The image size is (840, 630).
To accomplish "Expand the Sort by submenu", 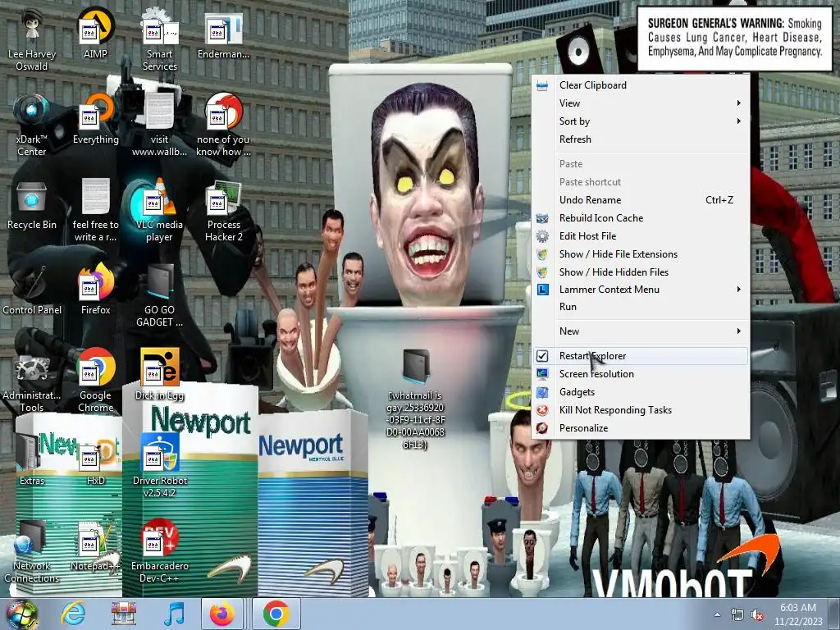I will tap(640, 121).
